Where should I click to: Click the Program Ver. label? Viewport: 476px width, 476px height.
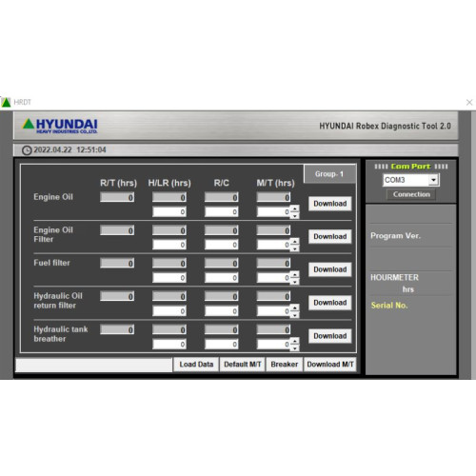(x=395, y=236)
